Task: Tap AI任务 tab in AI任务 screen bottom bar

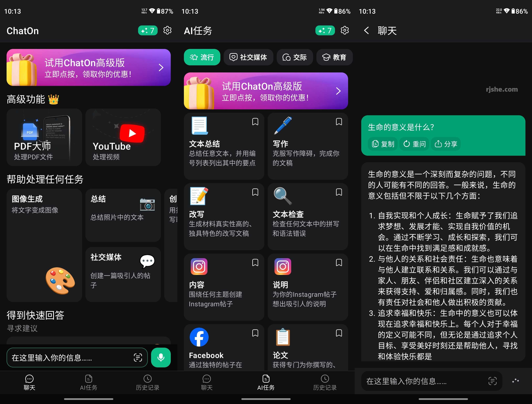Action: click(266, 382)
